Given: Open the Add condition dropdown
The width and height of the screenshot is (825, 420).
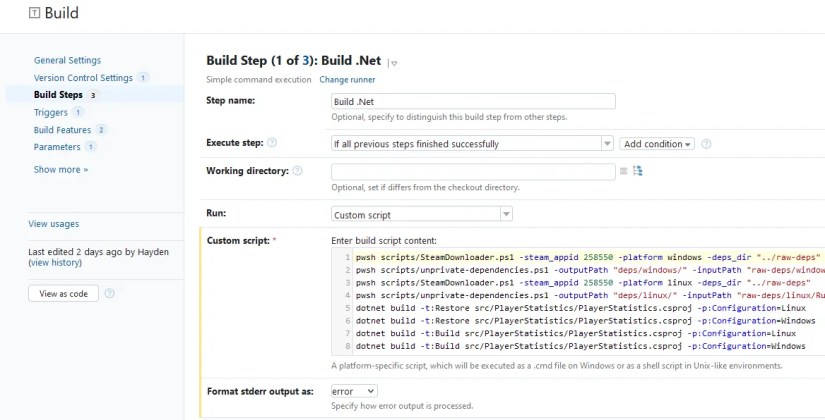Looking at the screenshot, I should (656, 144).
